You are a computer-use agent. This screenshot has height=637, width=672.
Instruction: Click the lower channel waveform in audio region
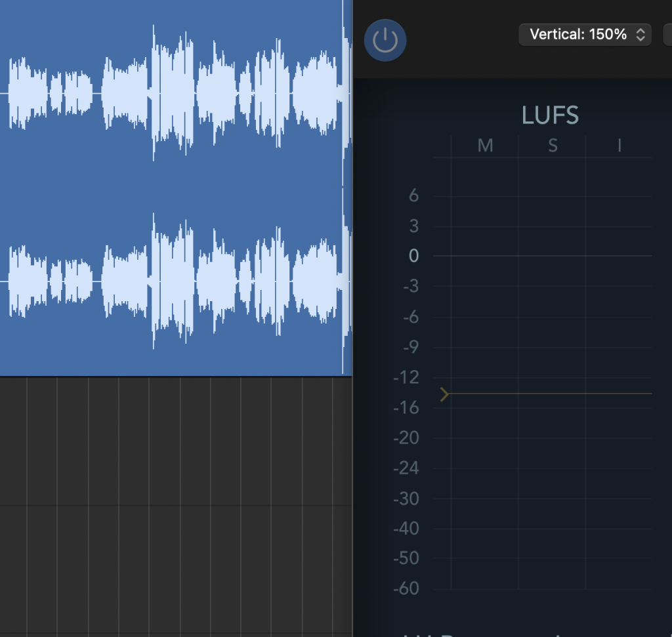click(x=171, y=281)
